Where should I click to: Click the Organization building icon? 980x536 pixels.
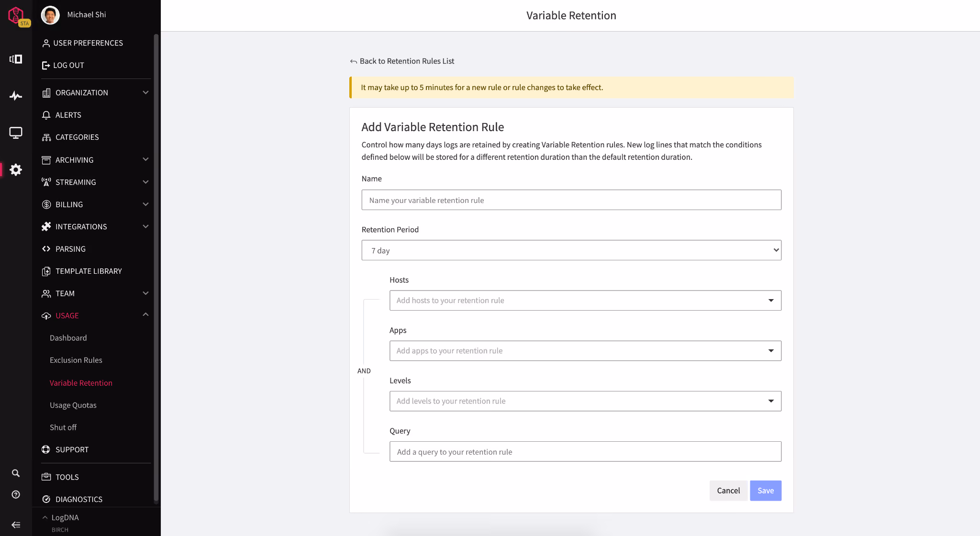tap(46, 93)
